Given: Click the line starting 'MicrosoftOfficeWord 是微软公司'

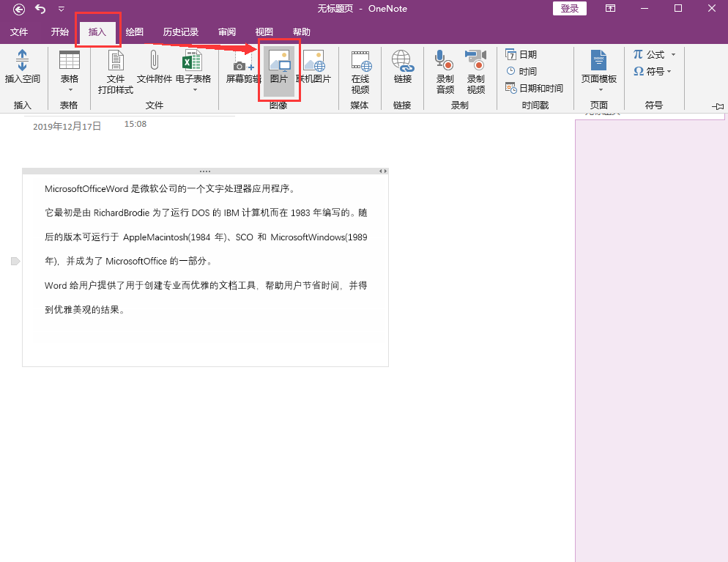Looking at the screenshot, I should (x=169, y=188).
